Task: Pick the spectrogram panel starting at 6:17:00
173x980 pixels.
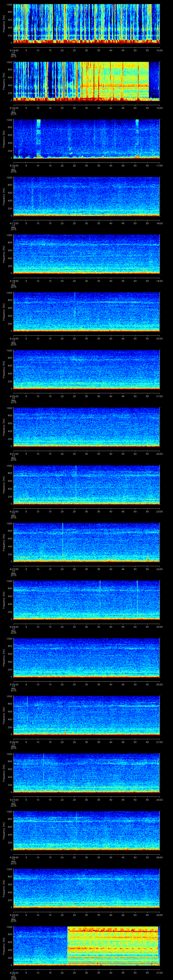Action: pos(87,196)
